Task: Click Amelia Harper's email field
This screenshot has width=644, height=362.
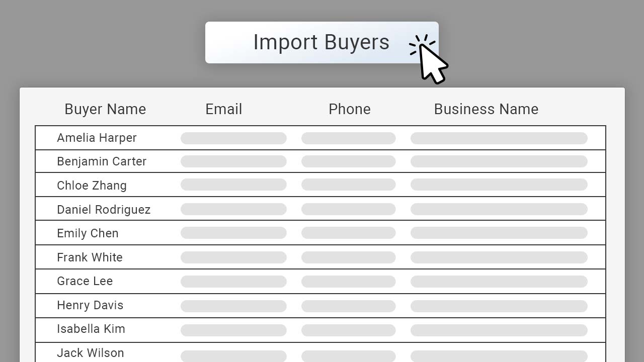Action: coord(233,138)
